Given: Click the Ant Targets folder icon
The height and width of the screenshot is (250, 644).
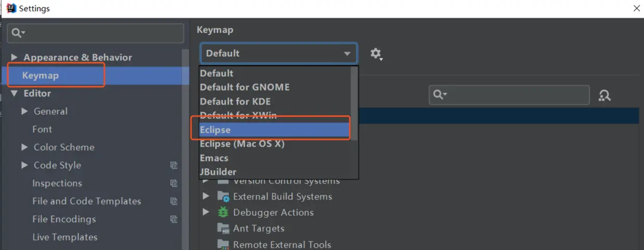Looking at the screenshot, I should (223, 228).
